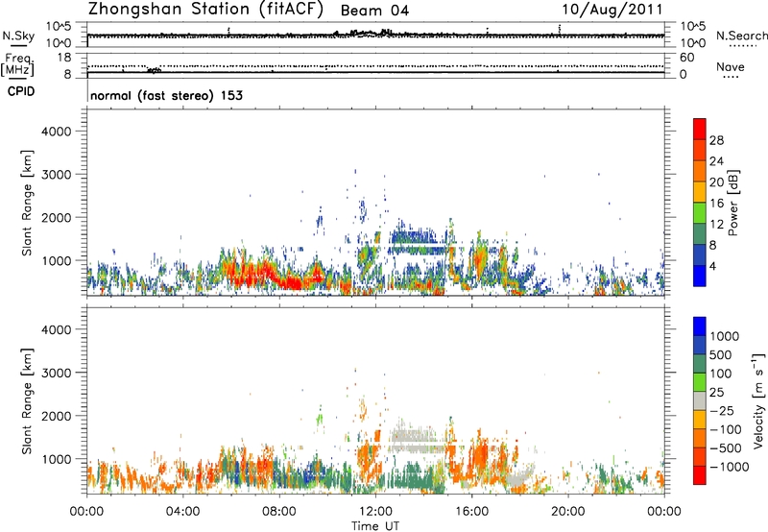Select the 08:00 time tick label
This screenshot has width=768, height=532.
[279, 512]
